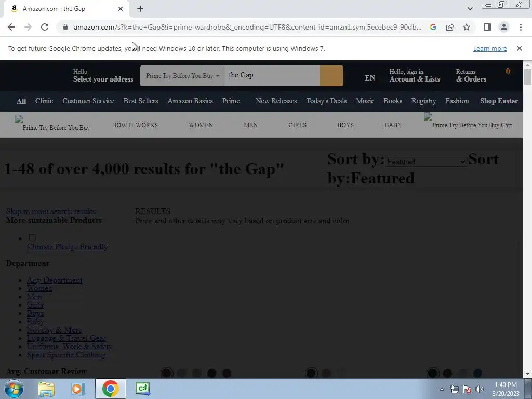This screenshot has width=532, height=399.
Task: Open the Climate Pledge Friendly link
Action: [68, 247]
